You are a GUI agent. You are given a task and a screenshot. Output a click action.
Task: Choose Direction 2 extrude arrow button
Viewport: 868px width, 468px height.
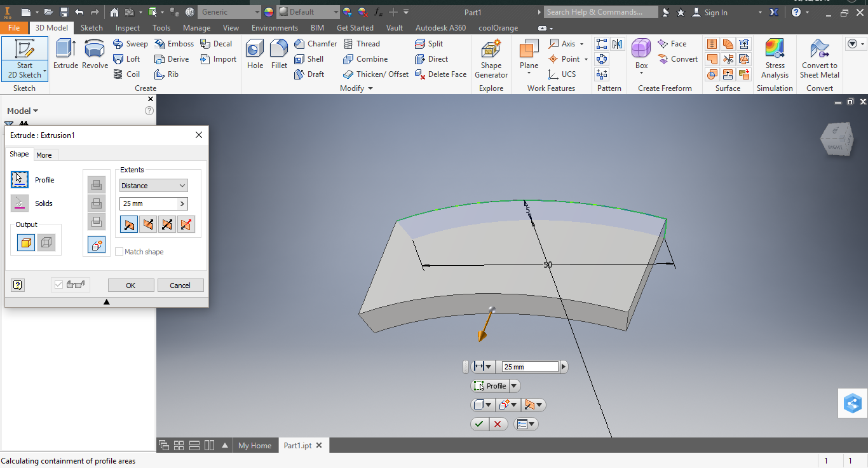pyautogui.click(x=148, y=224)
